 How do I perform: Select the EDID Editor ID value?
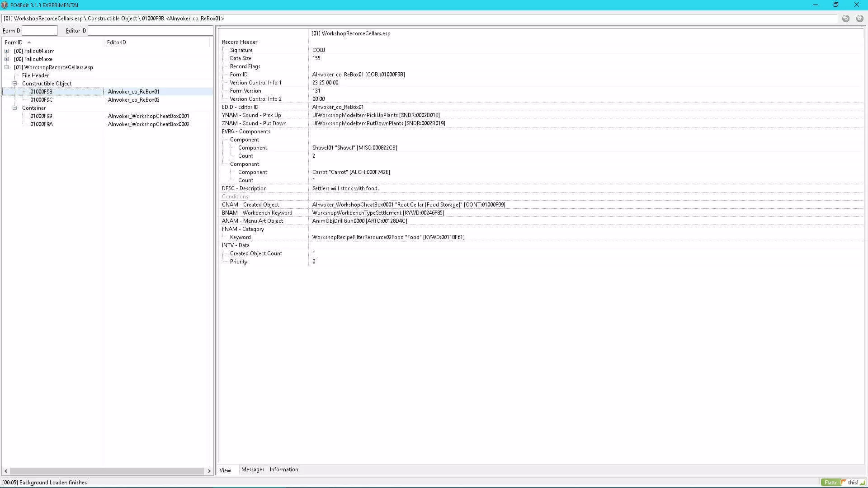(338, 107)
